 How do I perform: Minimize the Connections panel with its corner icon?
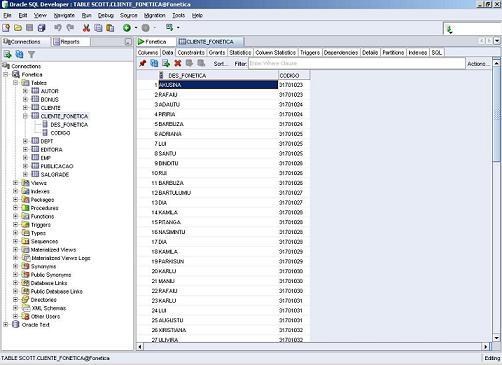tap(128, 42)
